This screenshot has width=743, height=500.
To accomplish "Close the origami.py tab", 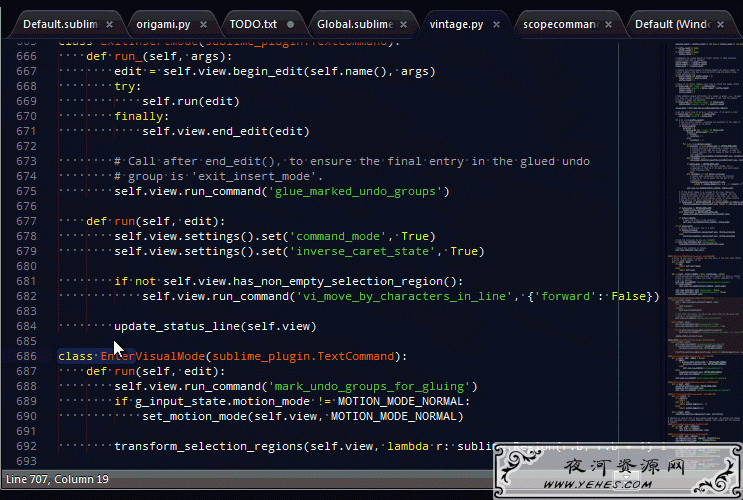I will [203, 24].
